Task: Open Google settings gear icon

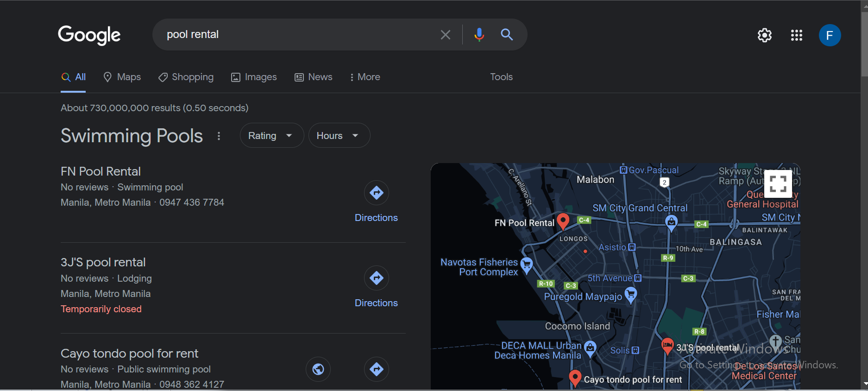Action: point(765,35)
